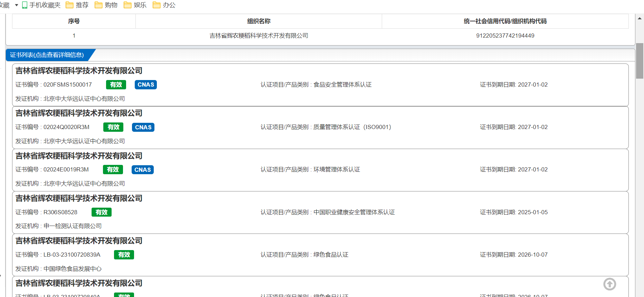Click the back-to-top arrow icon
This screenshot has width=644, height=297.
[x=610, y=284]
